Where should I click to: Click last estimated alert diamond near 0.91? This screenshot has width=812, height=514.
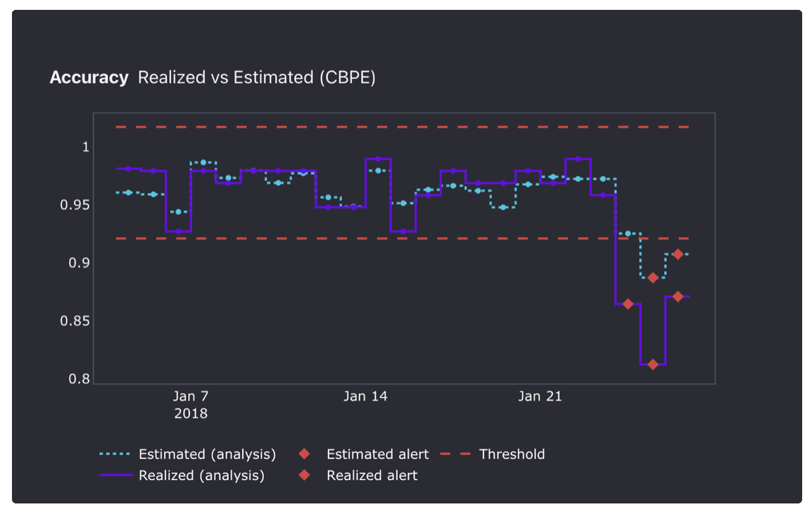click(x=678, y=254)
